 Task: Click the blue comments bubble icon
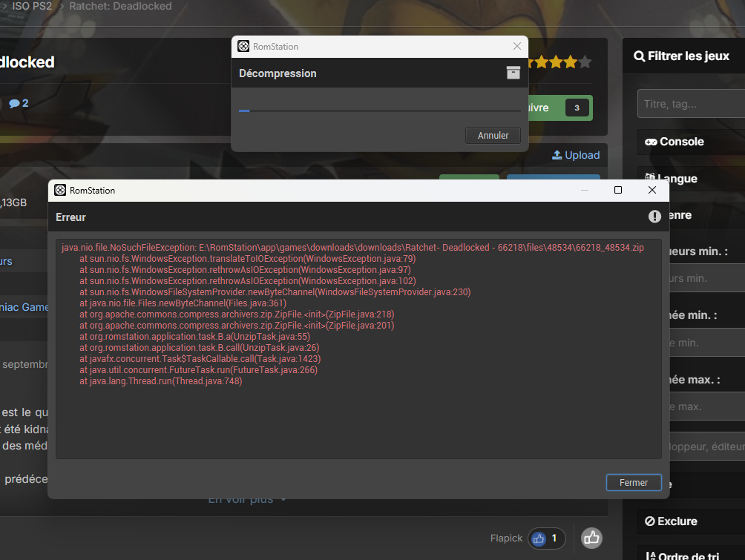point(14,103)
